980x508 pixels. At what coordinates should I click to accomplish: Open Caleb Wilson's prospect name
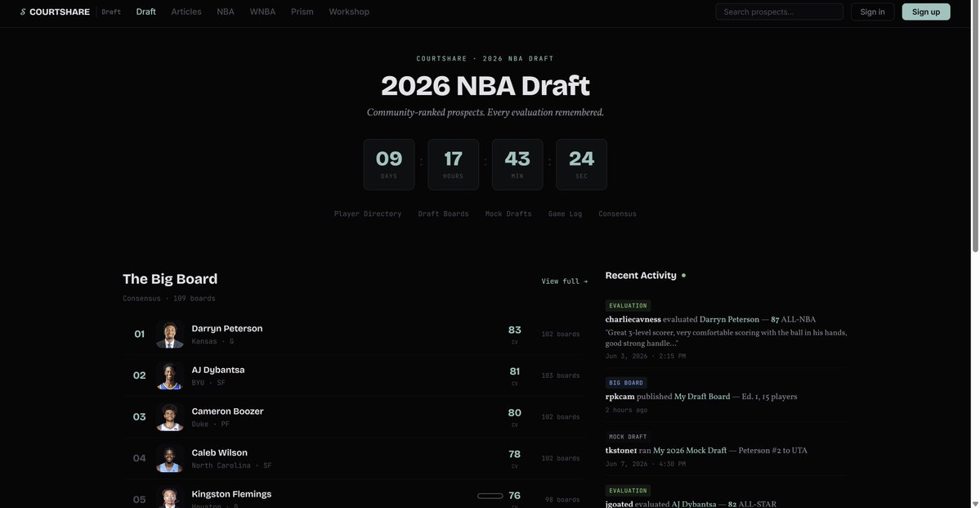click(219, 452)
